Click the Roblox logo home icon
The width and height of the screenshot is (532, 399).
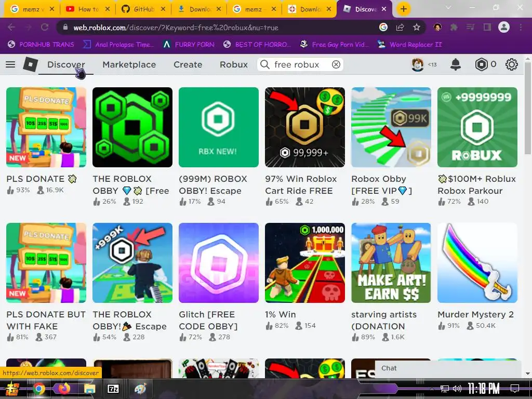point(30,64)
